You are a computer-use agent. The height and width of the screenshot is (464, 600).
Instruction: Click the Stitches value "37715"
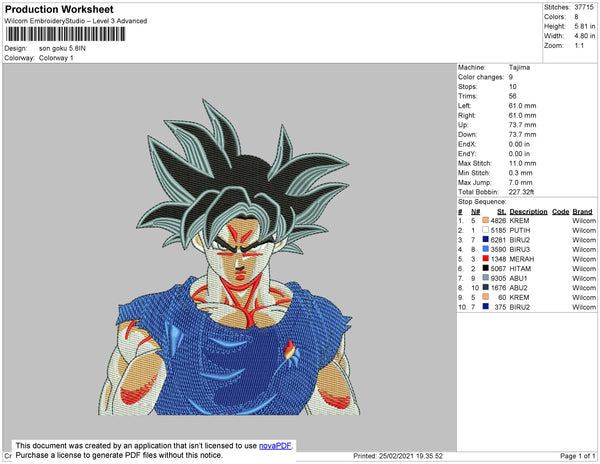(x=584, y=7)
